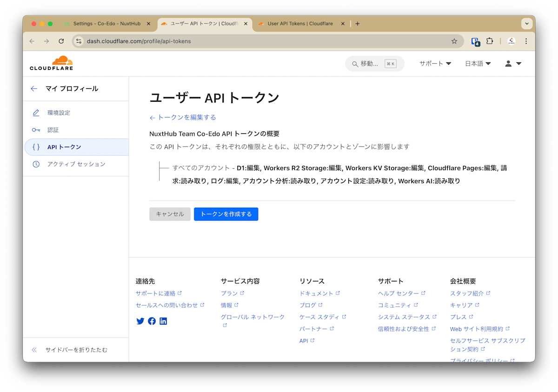This screenshot has height=392, width=558.
Task: Open グローバル ネットワーク footer link
Action: [253, 320]
